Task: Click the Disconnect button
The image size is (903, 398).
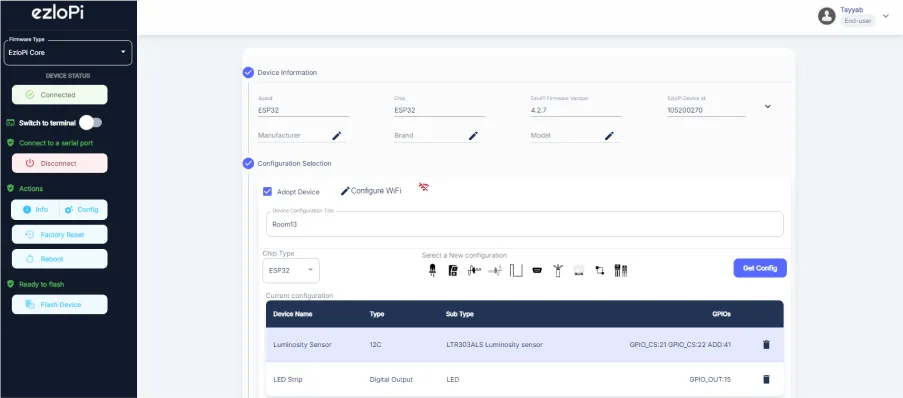Action: click(59, 163)
